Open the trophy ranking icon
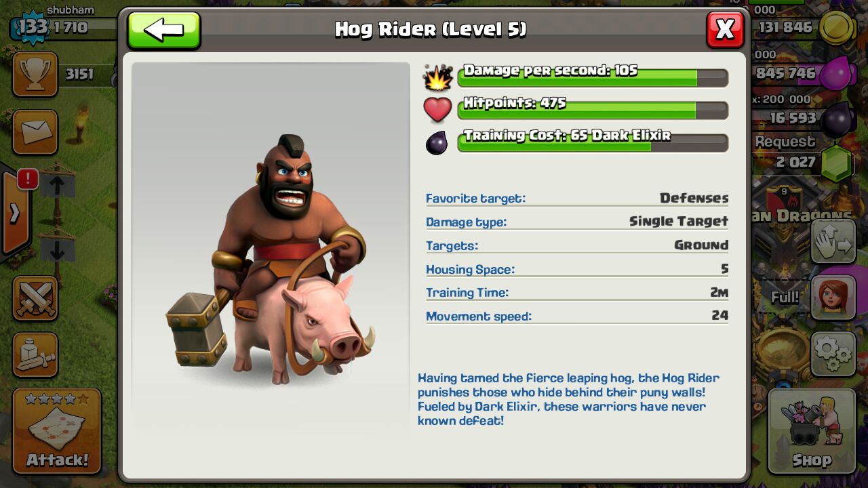The image size is (868, 488). pyautogui.click(x=35, y=75)
